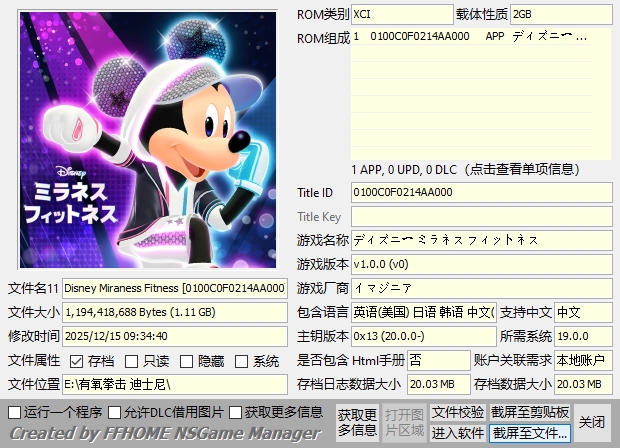Click the ROM类别 field showing XCI
620x448 pixels.
tap(402, 15)
